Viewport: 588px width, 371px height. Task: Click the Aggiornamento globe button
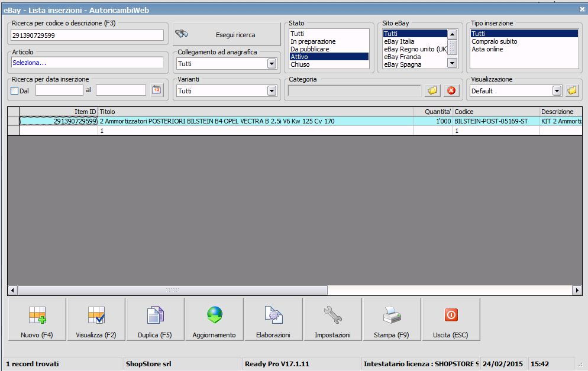214,320
